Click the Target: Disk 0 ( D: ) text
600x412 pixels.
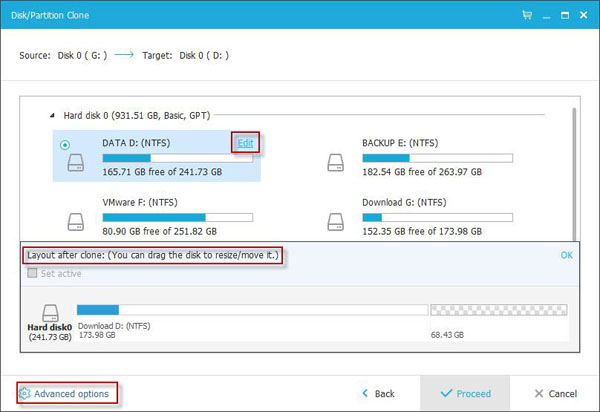coord(186,55)
